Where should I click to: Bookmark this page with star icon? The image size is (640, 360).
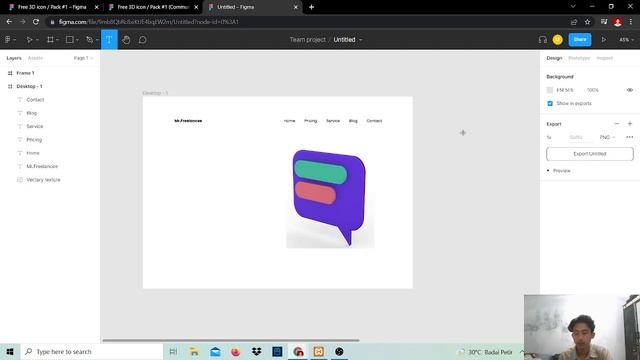coord(587,22)
